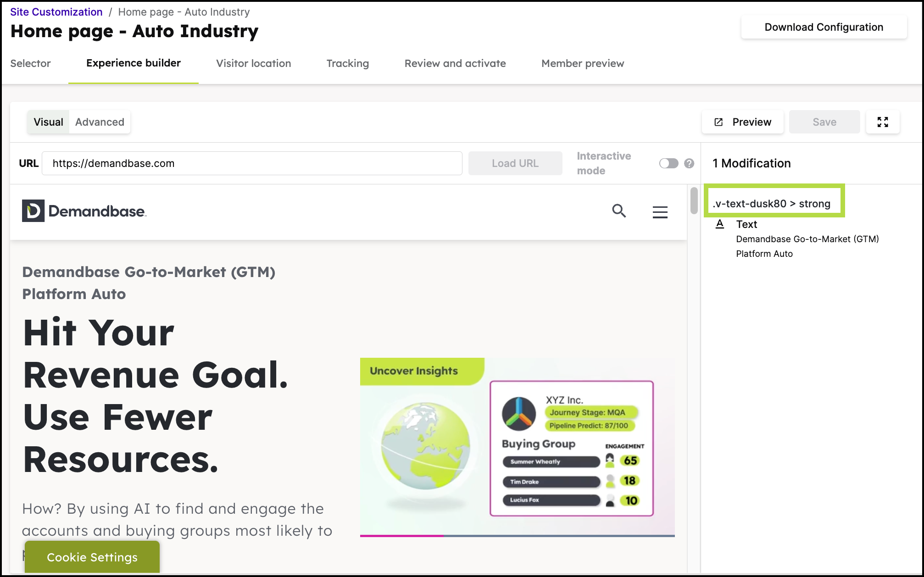The image size is (924, 577).
Task: Click the modification value text Platform Auto
Action: pyautogui.click(x=764, y=254)
